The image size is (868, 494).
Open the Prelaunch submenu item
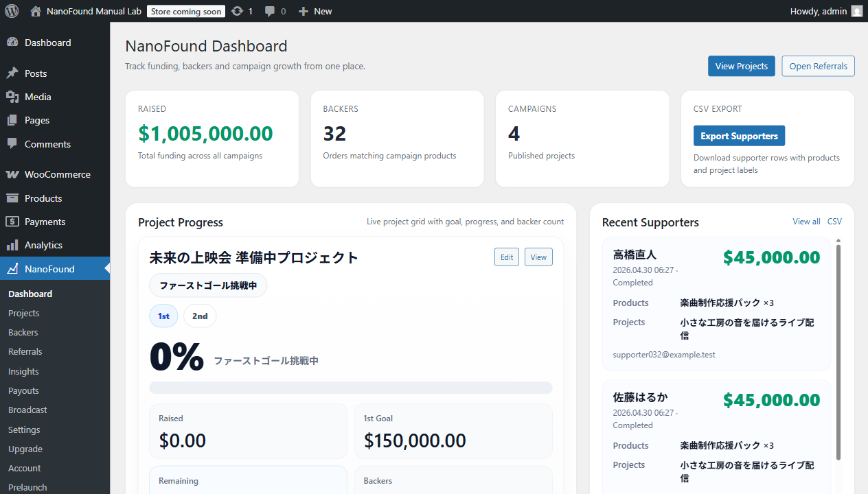[x=27, y=487]
